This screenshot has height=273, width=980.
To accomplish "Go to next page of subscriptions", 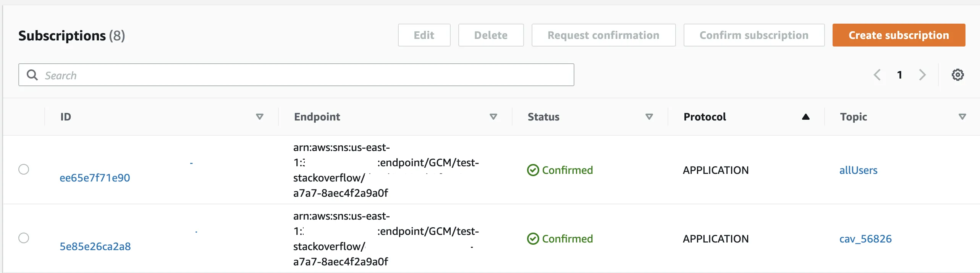I will coord(922,75).
